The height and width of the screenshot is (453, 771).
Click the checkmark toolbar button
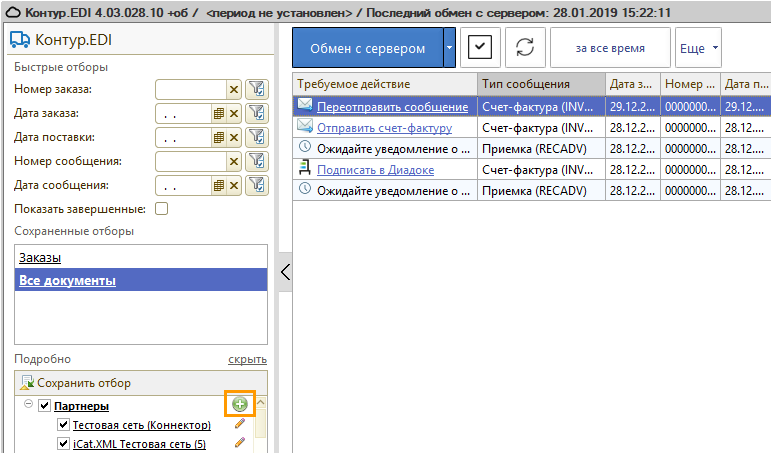[480, 48]
